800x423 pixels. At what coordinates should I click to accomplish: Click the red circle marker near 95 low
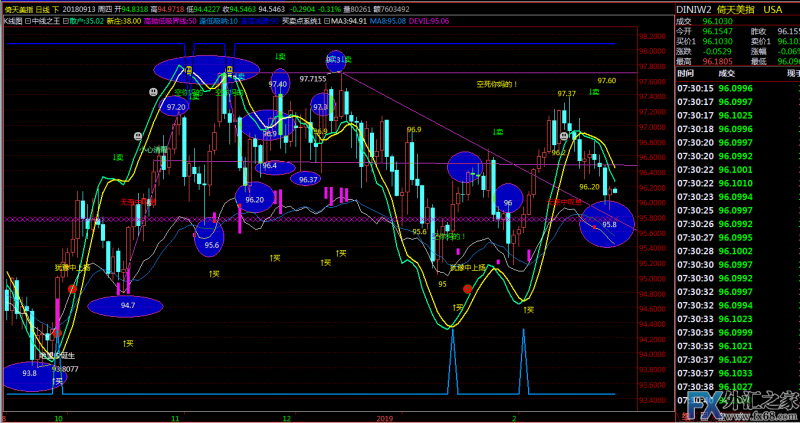click(467, 289)
